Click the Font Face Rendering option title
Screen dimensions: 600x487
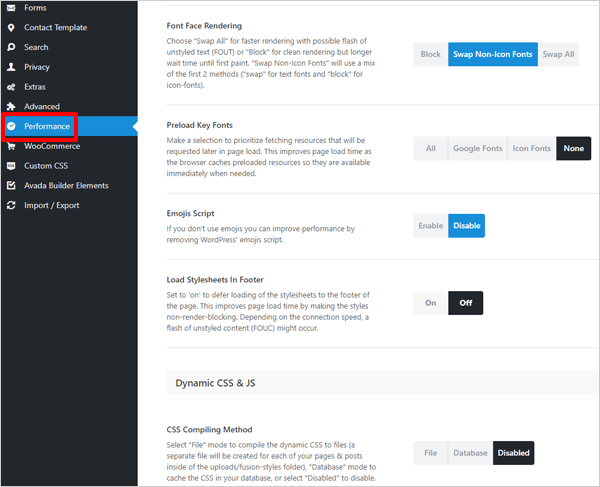pyautogui.click(x=204, y=26)
